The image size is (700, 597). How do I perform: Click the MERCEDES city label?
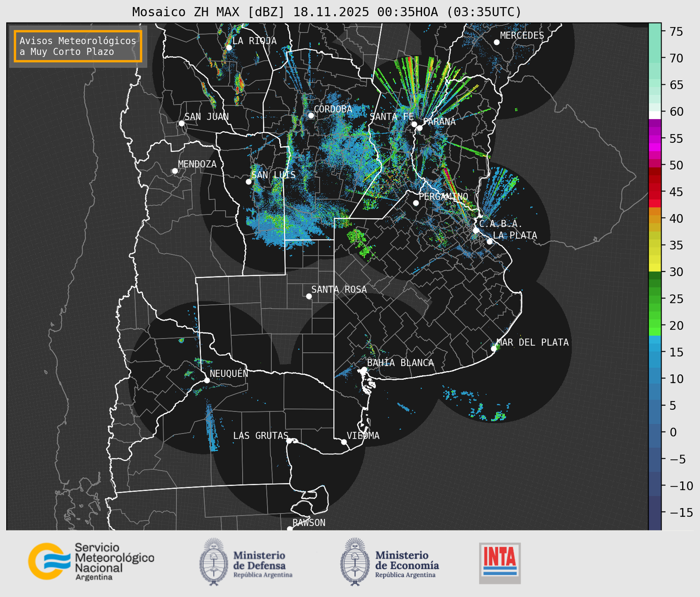click(522, 36)
